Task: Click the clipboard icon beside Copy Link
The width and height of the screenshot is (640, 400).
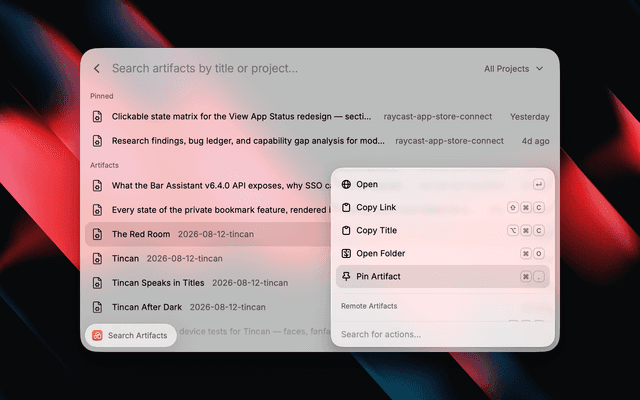Action: (x=346, y=207)
